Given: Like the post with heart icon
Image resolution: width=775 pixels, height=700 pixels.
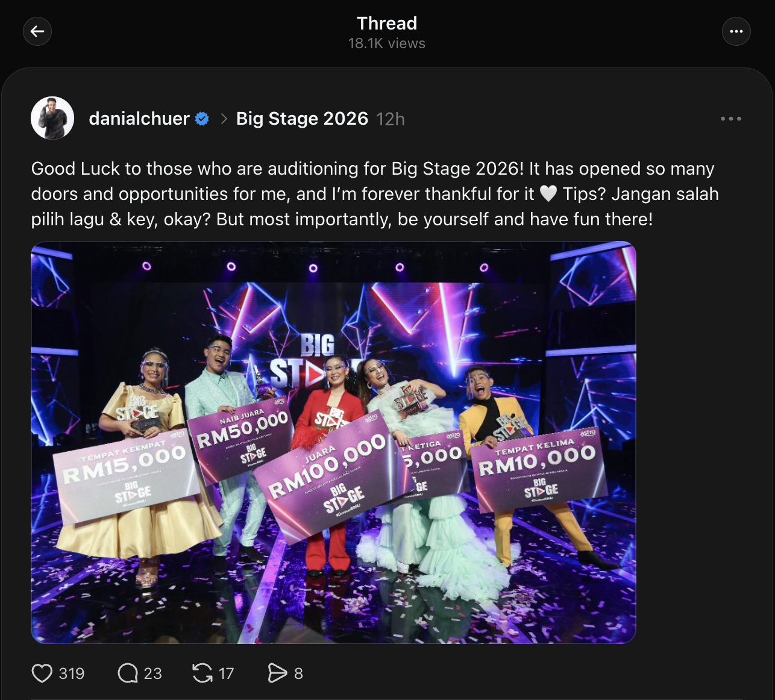Looking at the screenshot, I should (x=42, y=673).
